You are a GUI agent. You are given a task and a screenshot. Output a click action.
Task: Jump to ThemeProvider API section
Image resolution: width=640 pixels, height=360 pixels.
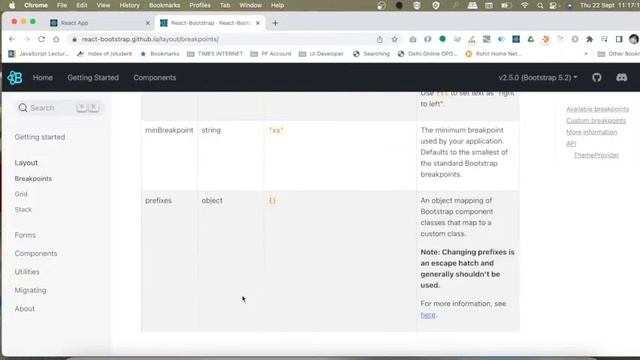coord(596,155)
